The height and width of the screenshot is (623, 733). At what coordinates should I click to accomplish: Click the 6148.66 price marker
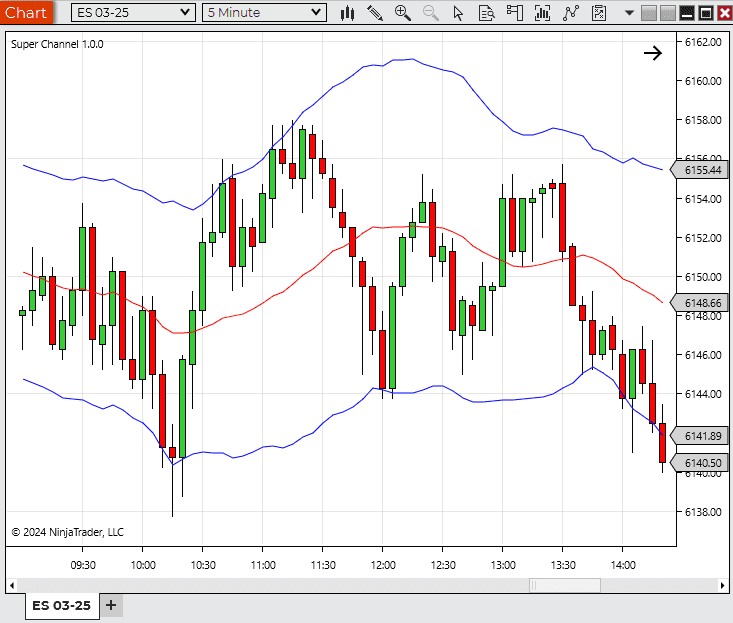[x=699, y=303]
